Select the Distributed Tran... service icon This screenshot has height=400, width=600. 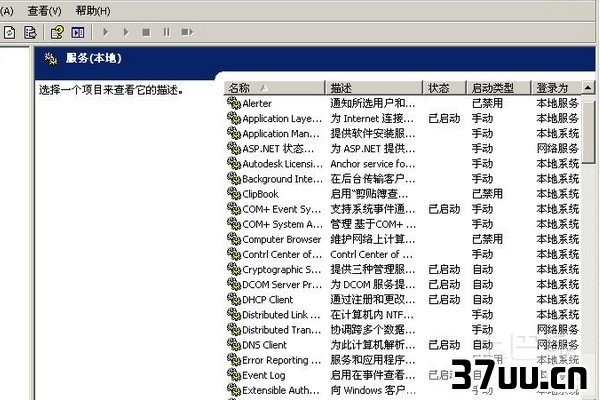[234, 330]
